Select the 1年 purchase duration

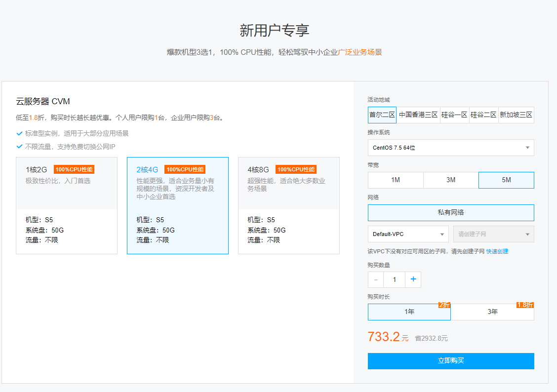409,312
